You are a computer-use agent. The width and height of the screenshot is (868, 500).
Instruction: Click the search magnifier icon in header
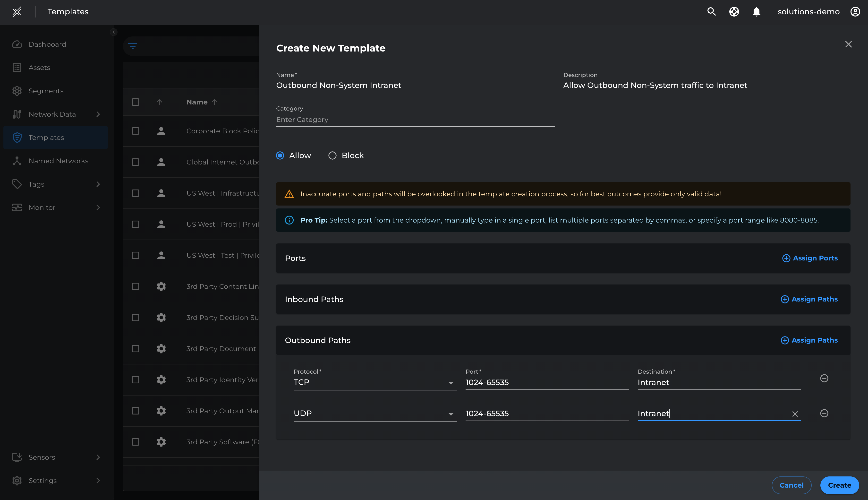pos(711,12)
